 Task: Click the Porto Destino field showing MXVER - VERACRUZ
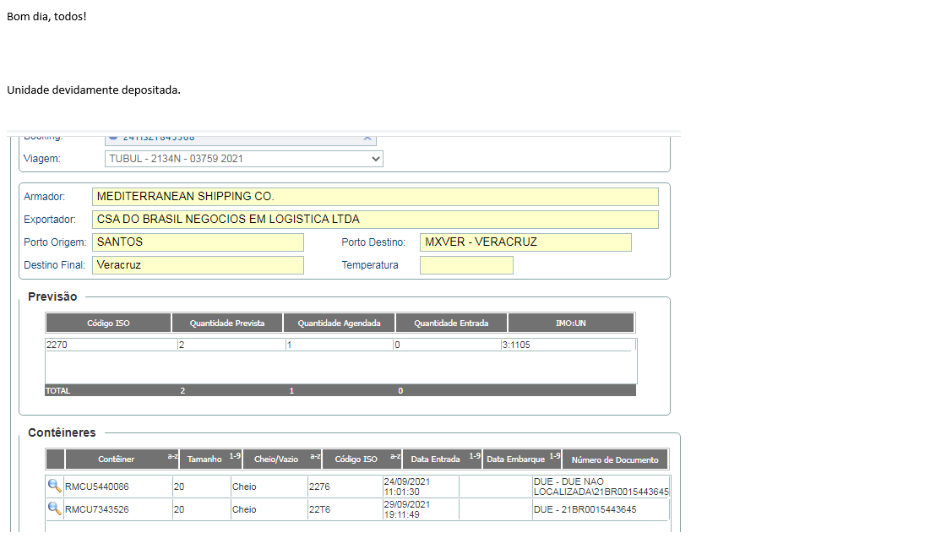coord(525,242)
